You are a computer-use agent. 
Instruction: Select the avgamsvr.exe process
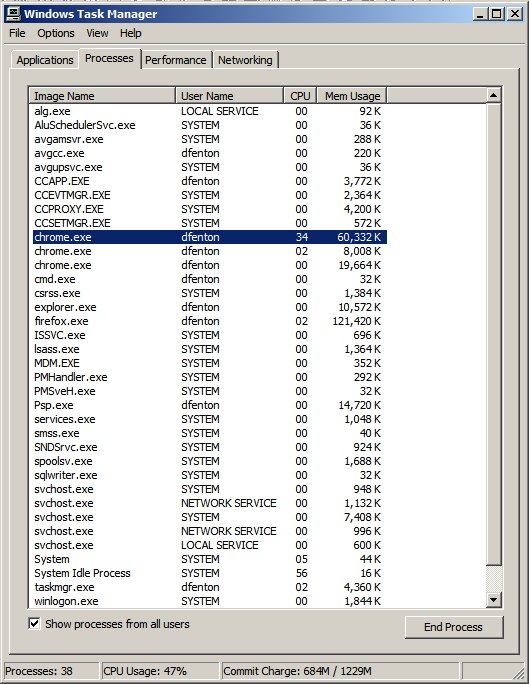(210, 139)
